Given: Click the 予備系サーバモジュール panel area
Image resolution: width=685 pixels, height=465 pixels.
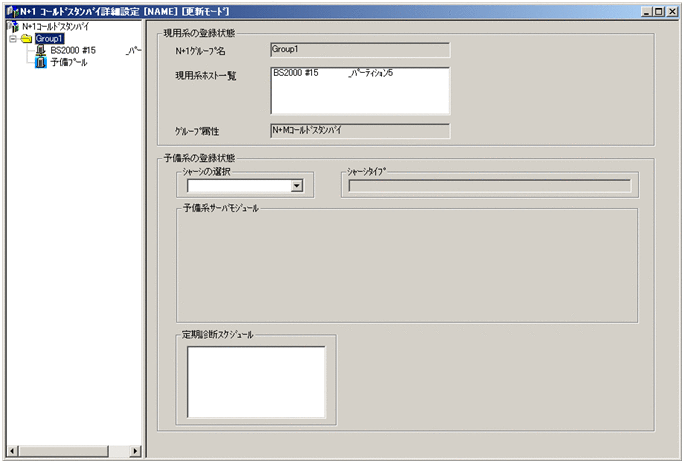Looking at the screenshot, I should coord(407,267).
